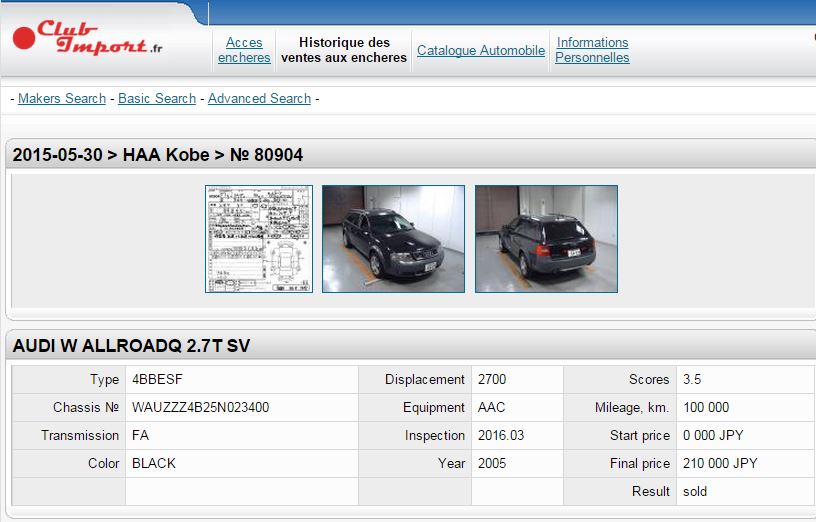Click the chassis number WAUZZZ4B25N023400
Screen dimensions: 816x522
[x=200, y=408]
